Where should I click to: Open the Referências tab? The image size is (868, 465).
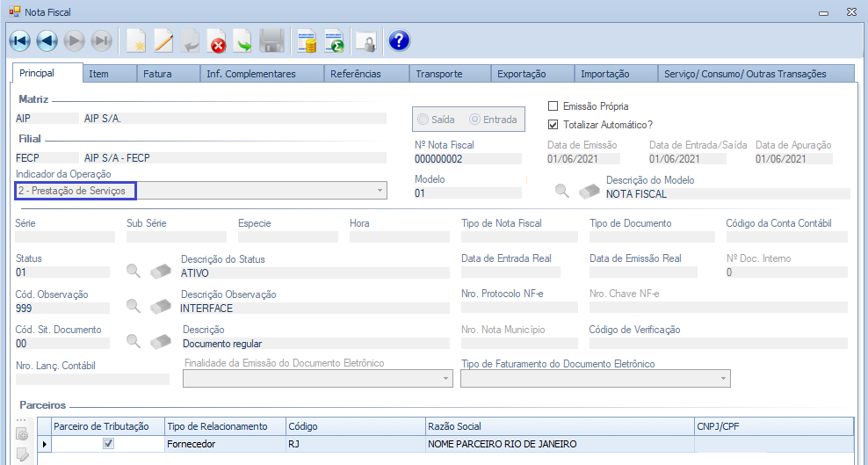click(366, 74)
